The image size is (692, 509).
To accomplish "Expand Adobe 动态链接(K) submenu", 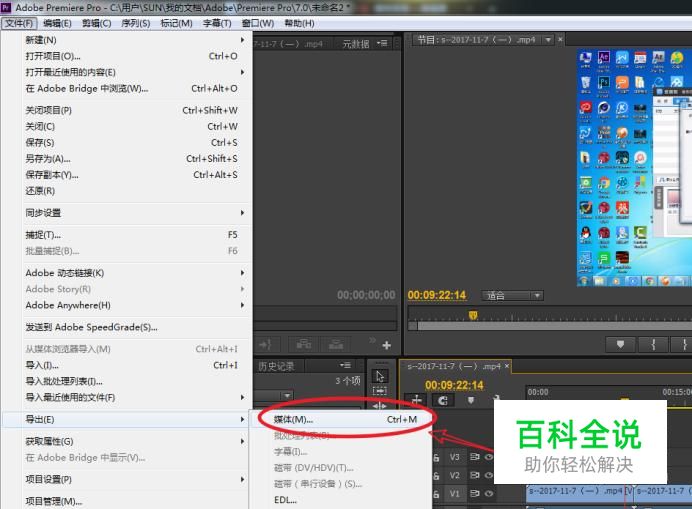I will click(x=242, y=273).
